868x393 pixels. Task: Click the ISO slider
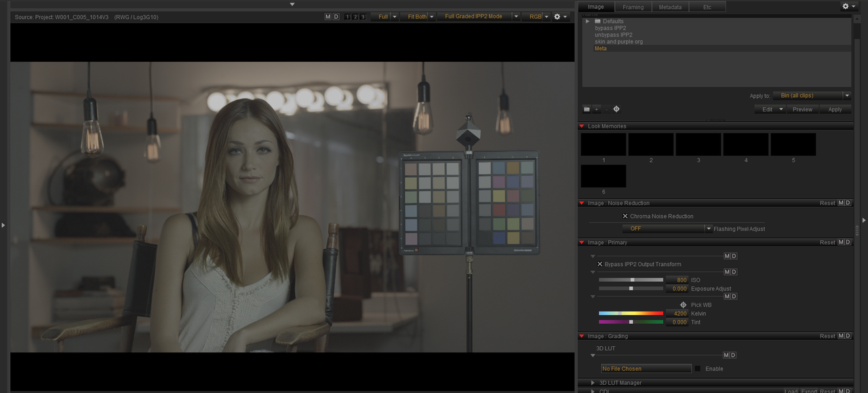pyautogui.click(x=631, y=280)
